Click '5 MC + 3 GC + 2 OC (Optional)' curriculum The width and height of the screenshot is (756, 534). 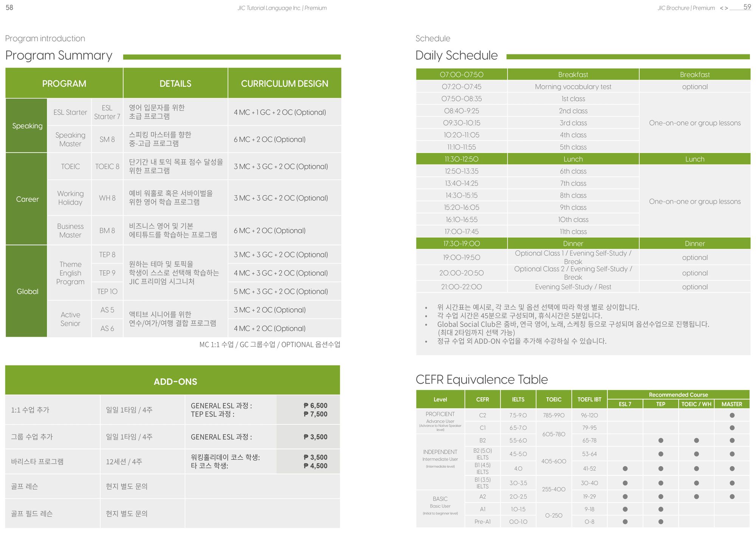(281, 291)
